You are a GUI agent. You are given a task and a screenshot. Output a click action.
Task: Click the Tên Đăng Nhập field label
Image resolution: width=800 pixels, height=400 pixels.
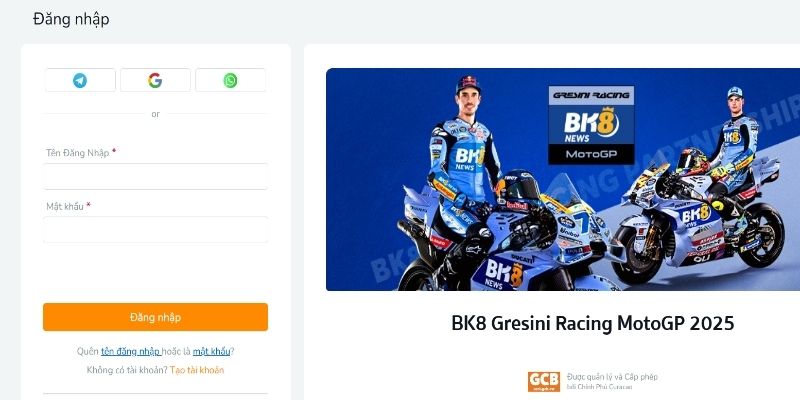(x=78, y=153)
